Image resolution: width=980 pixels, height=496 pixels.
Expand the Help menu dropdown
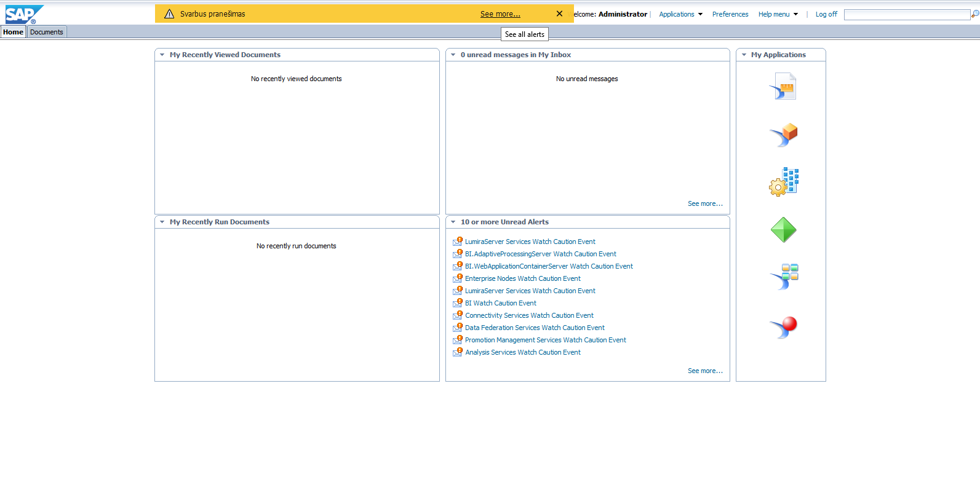[x=778, y=14]
